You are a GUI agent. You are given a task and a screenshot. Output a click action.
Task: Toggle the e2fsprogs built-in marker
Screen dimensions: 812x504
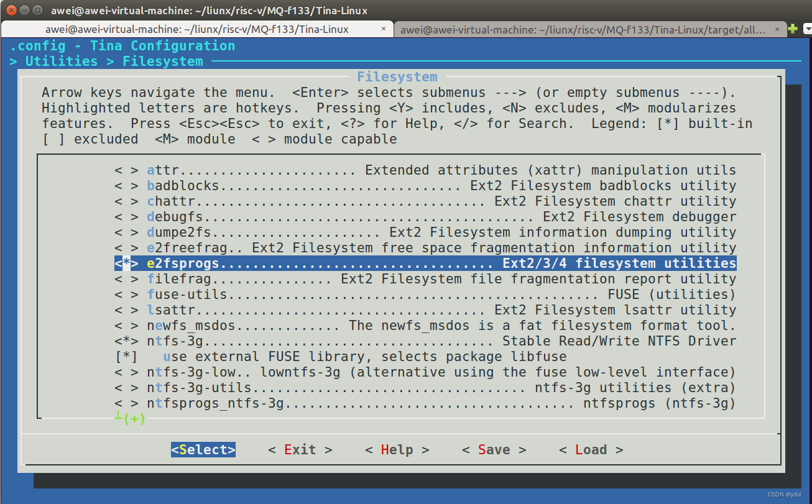pos(123,263)
